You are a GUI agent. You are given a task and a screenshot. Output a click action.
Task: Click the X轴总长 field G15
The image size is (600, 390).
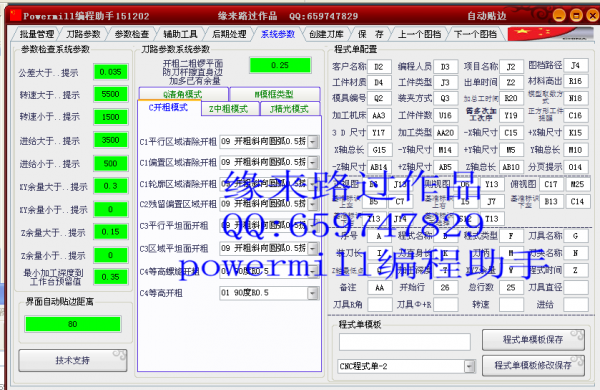point(379,150)
